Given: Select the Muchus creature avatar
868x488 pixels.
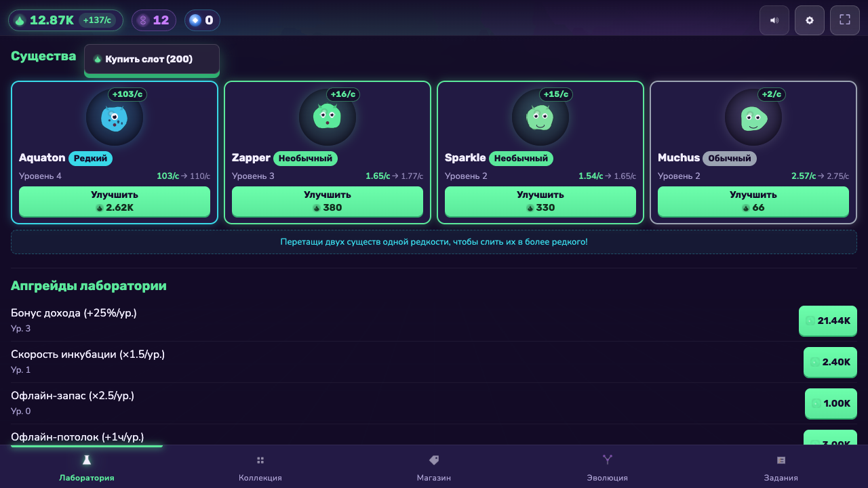Looking at the screenshot, I should click(753, 117).
